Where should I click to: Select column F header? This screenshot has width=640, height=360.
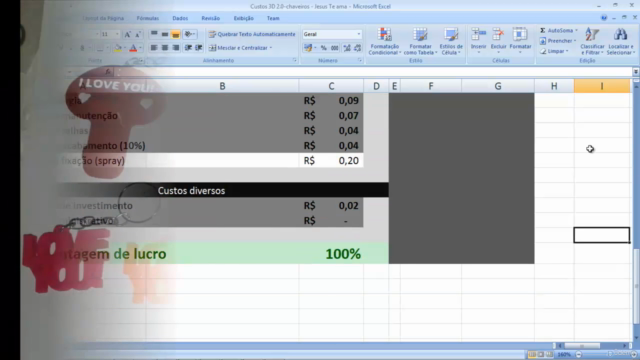point(431,86)
